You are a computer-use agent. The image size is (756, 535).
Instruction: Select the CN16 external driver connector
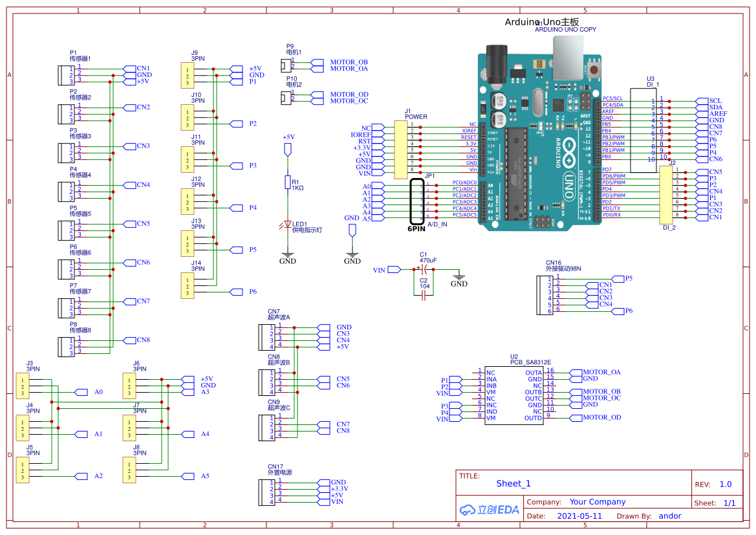[545, 295]
